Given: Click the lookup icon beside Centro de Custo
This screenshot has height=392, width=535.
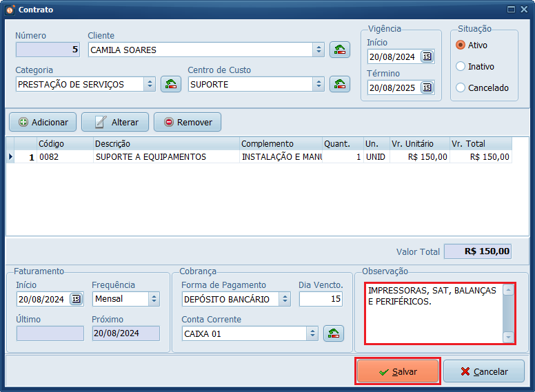Looking at the screenshot, I should [x=340, y=84].
